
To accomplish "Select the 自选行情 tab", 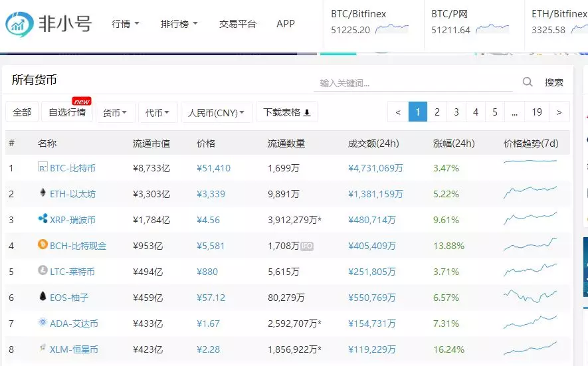I will (x=67, y=112).
